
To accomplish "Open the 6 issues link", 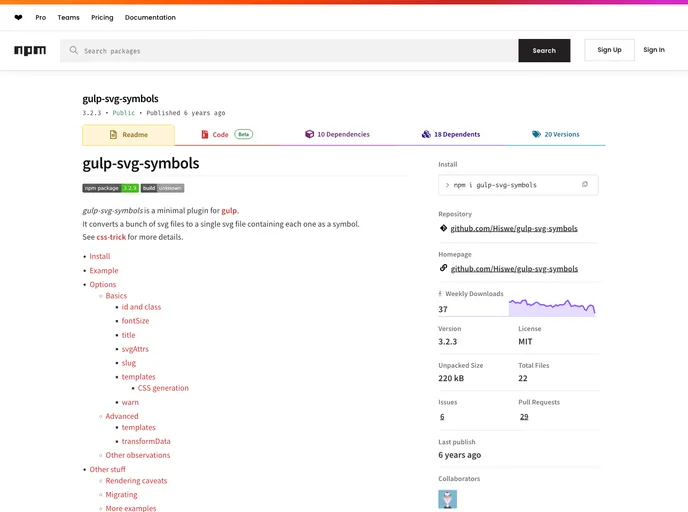I will pos(442,416).
